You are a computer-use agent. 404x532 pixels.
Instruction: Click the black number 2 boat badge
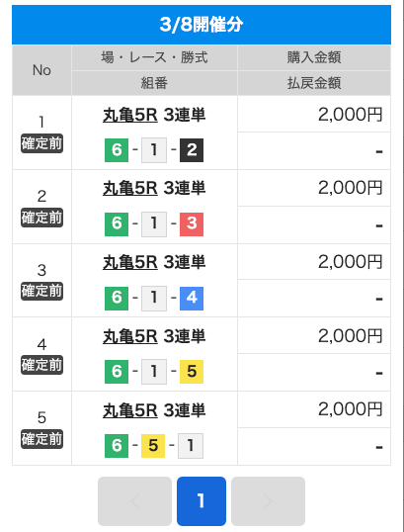point(192,150)
